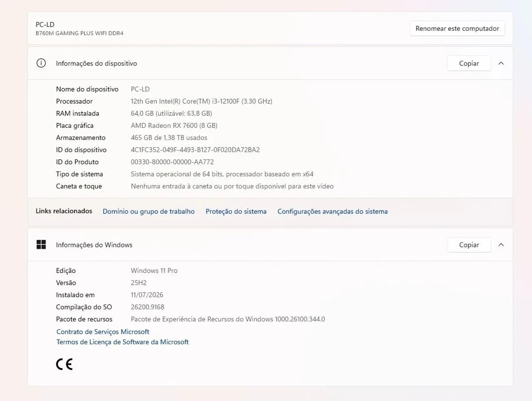Click the Tipo de sistema label
The image size is (532, 401).
79,174
